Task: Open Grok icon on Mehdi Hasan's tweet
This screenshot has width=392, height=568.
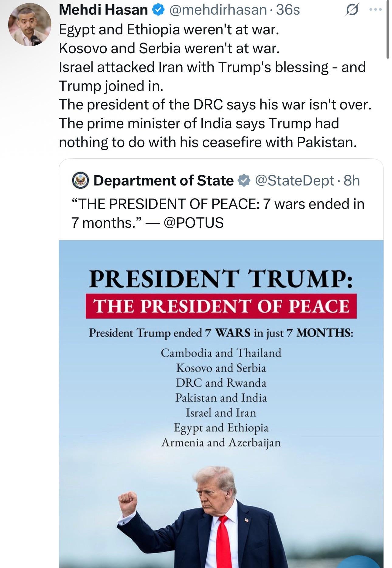Action: 352,11
